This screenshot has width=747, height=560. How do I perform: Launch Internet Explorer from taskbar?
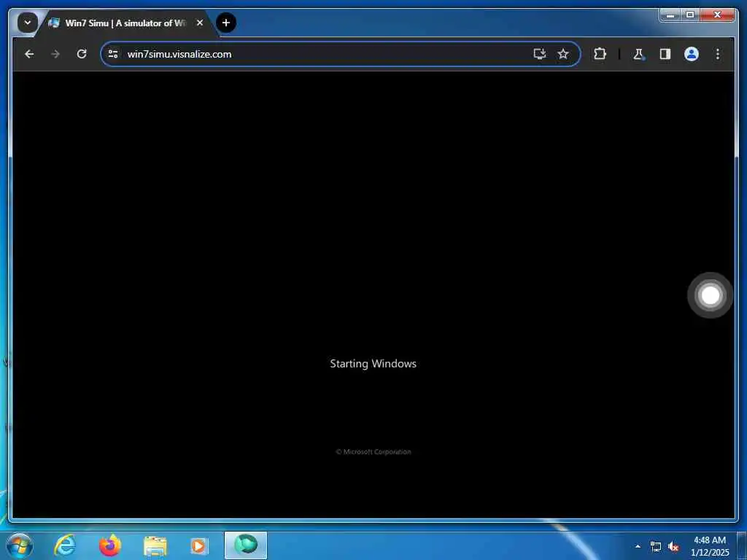(65, 545)
